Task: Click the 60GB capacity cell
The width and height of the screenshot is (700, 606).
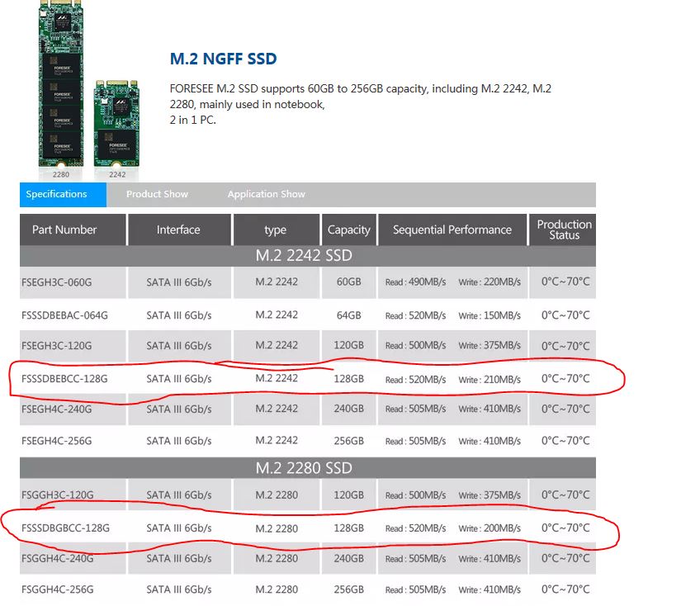Action: click(348, 282)
